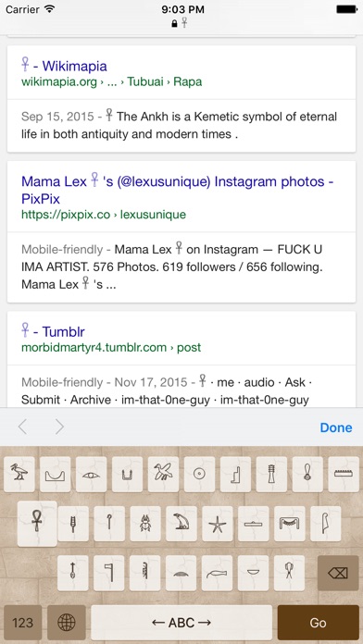Tap the djed pillar hieroglyph key

tap(271, 475)
